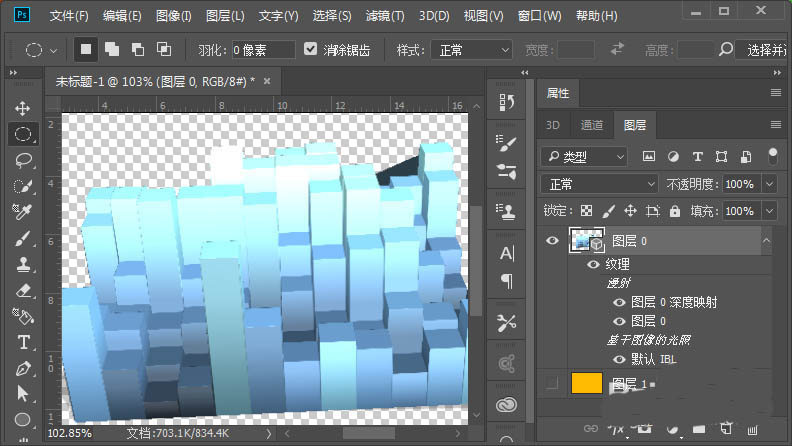
Task: Select the Pen tool
Action: [23, 368]
